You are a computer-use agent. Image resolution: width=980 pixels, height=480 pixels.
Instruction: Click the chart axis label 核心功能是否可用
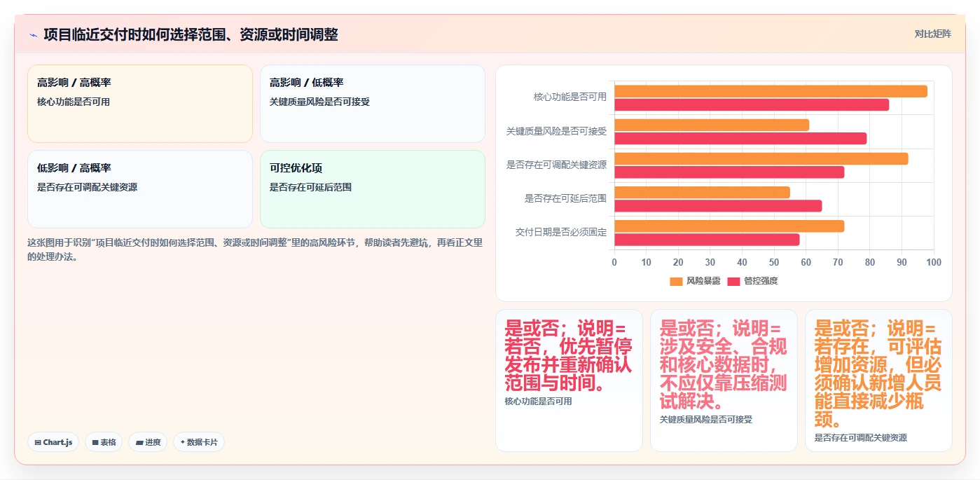(570, 97)
